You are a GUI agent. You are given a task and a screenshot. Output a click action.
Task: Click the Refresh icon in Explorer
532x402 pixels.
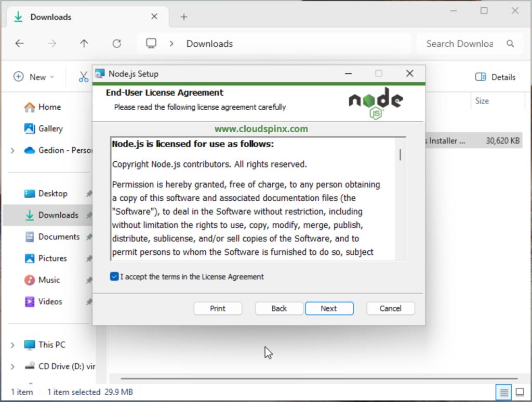point(117,44)
